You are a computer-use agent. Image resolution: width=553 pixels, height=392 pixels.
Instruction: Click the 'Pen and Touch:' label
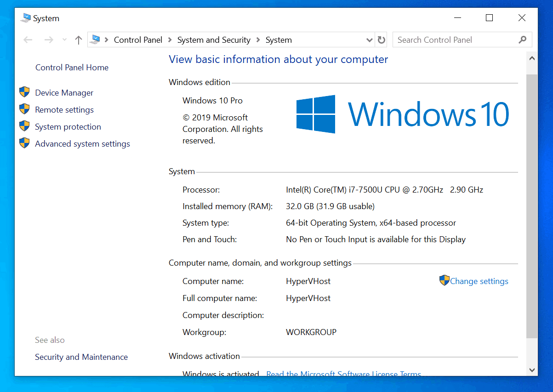pyautogui.click(x=210, y=239)
